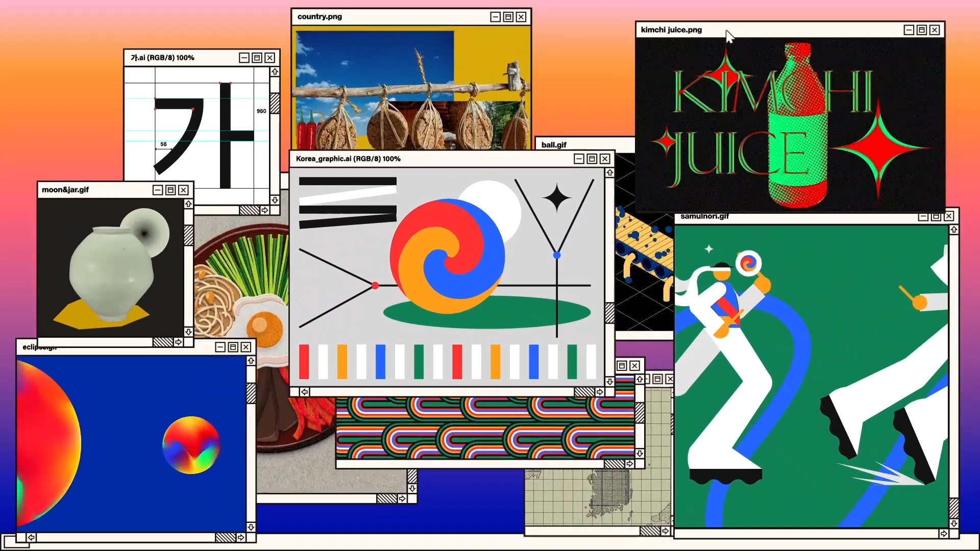Click the first red color bar in Korea_graphic

[x=304, y=362]
